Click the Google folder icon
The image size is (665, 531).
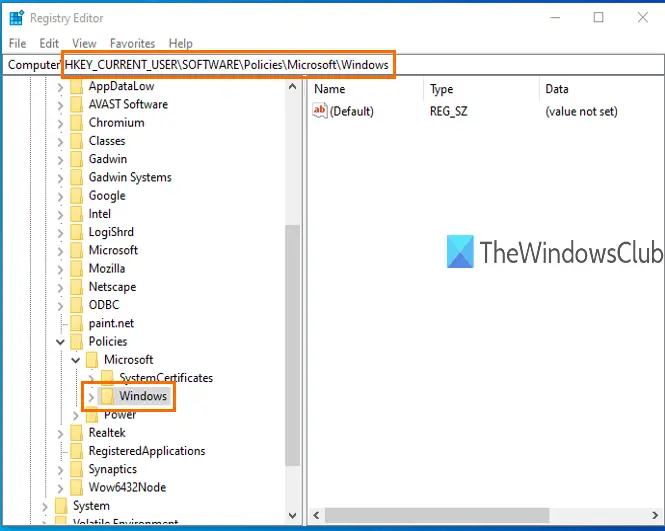click(x=76, y=196)
